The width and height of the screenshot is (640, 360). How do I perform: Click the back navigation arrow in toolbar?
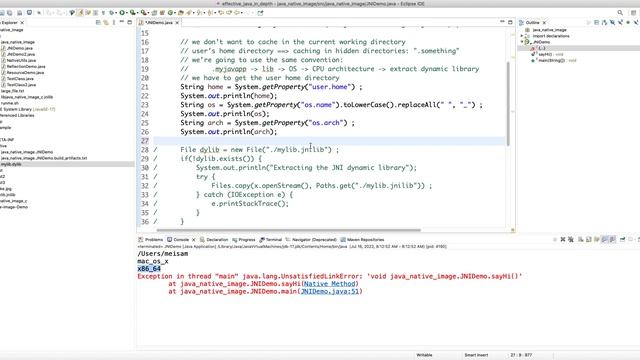click(x=237, y=13)
